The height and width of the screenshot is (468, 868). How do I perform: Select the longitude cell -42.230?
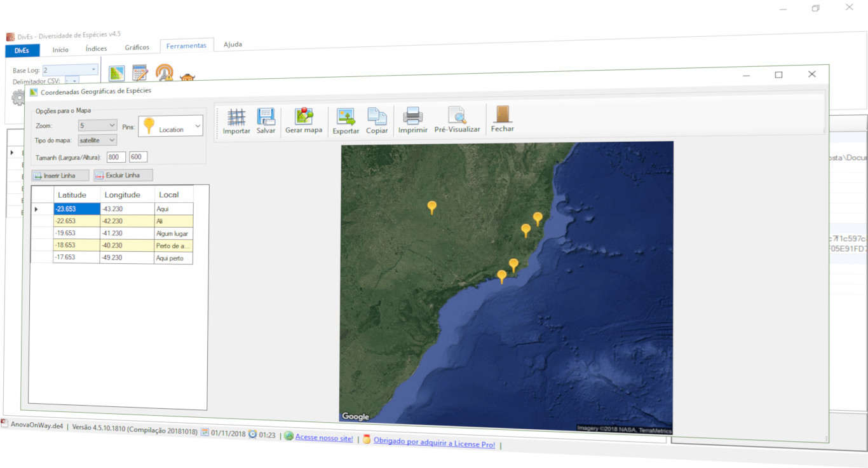pyautogui.click(x=127, y=221)
